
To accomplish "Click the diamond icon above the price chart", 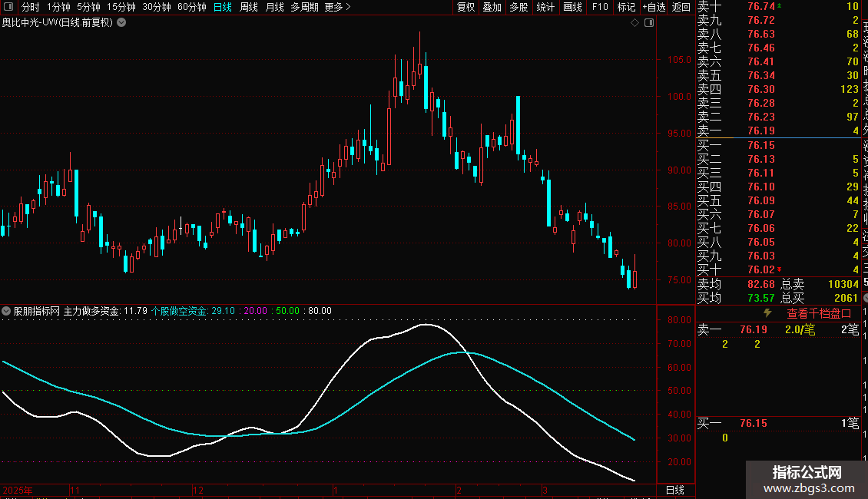I will point(635,23).
